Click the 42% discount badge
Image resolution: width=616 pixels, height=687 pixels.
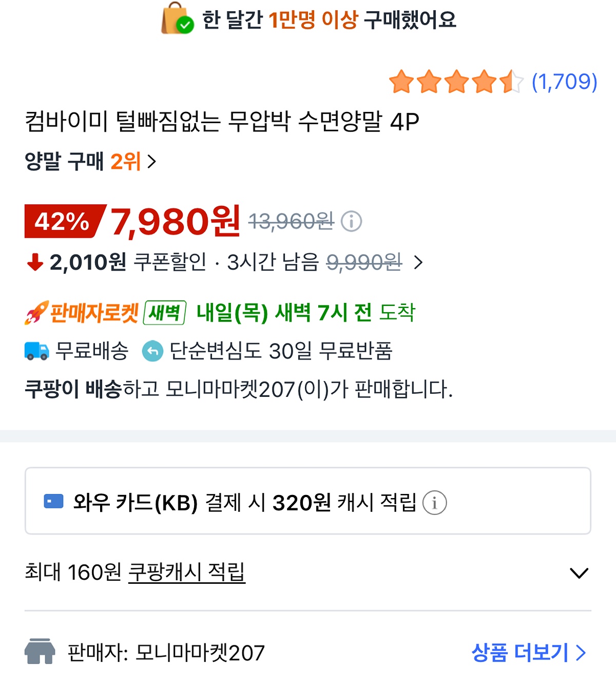[63, 221]
